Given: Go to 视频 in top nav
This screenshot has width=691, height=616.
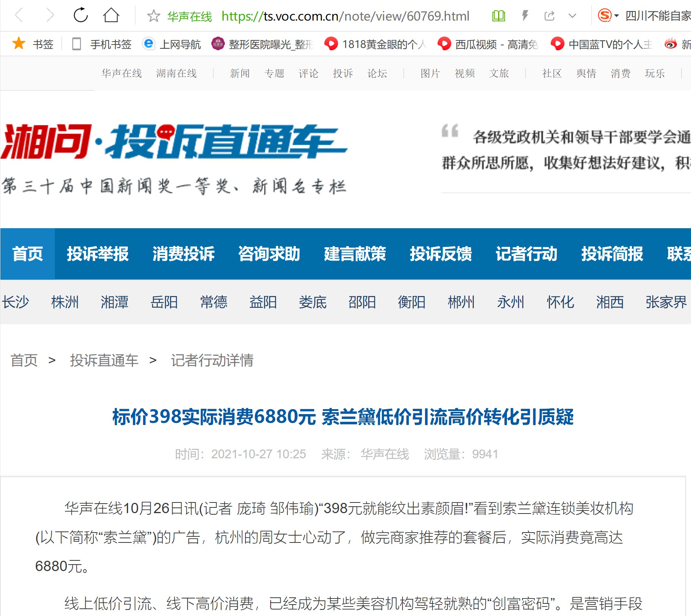Looking at the screenshot, I should [x=465, y=73].
